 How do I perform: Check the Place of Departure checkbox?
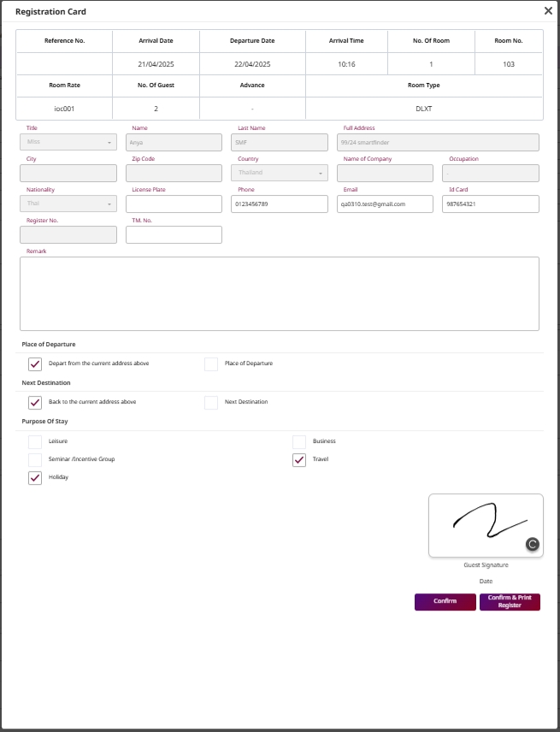pos(211,364)
